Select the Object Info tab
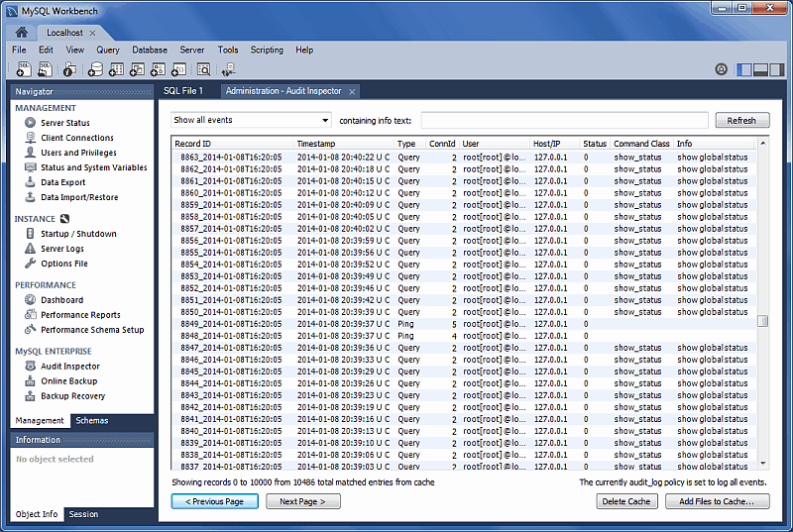This screenshot has width=793, height=532. click(37, 514)
